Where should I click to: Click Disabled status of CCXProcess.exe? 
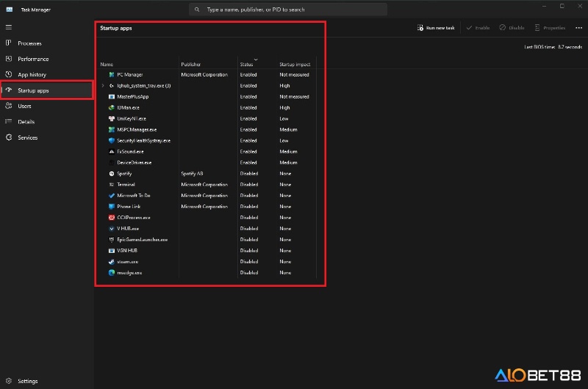(249, 218)
